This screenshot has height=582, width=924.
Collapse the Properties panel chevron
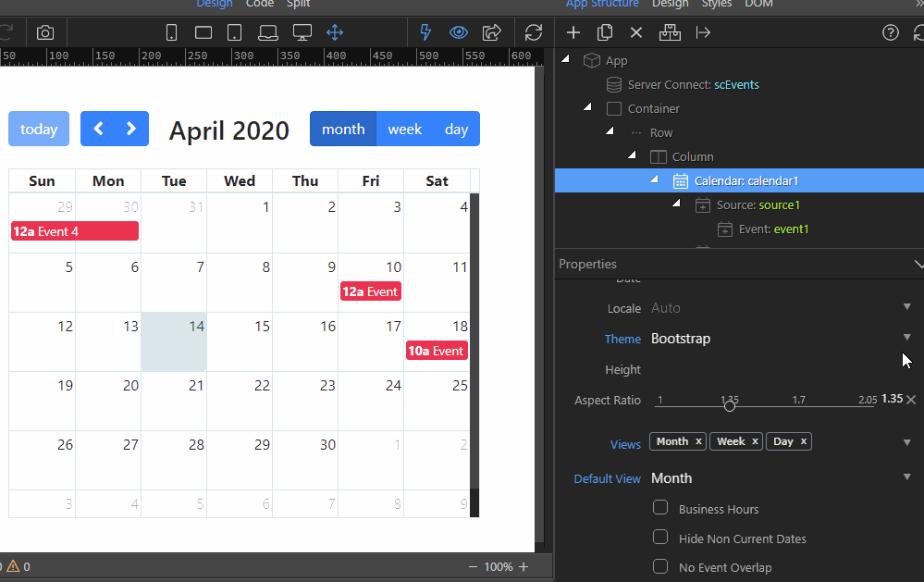[918, 264]
